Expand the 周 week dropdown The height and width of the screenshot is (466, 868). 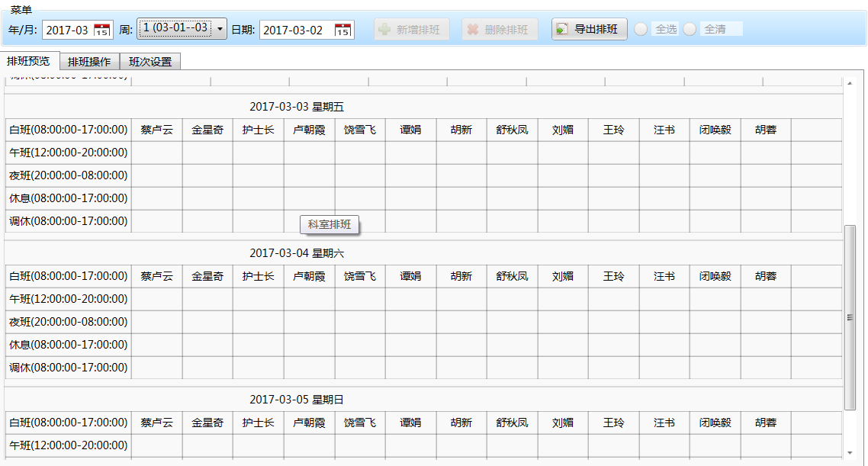[x=220, y=29]
